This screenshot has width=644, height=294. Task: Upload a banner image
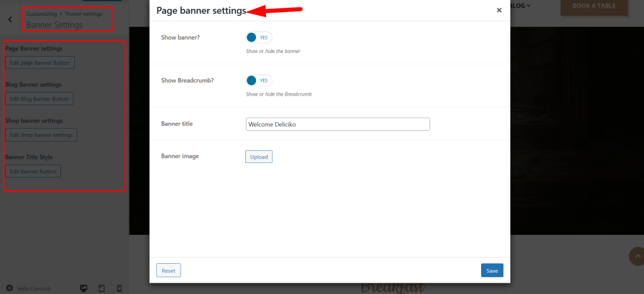[x=258, y=157]
